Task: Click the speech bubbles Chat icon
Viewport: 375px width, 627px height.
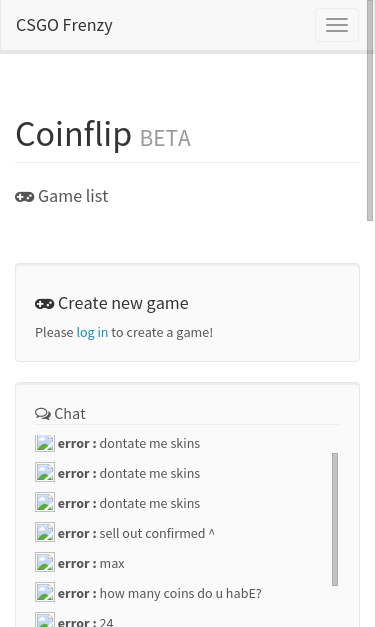Action: click(x=43, y=413)
